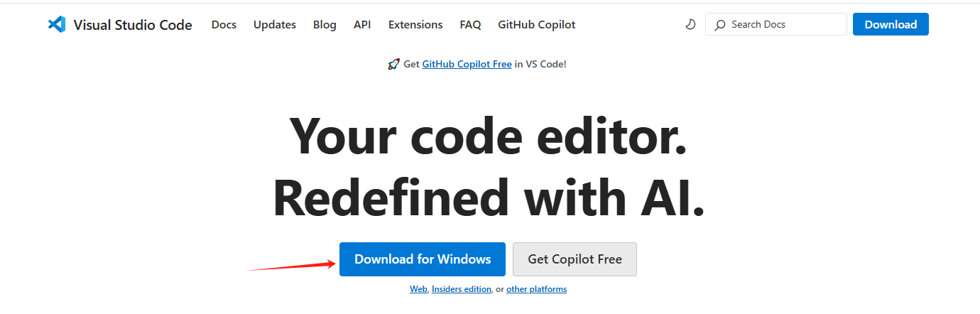
Task: Click the Visual Studio Code title text
Action: pyautogui.click(x=133, y=25)
